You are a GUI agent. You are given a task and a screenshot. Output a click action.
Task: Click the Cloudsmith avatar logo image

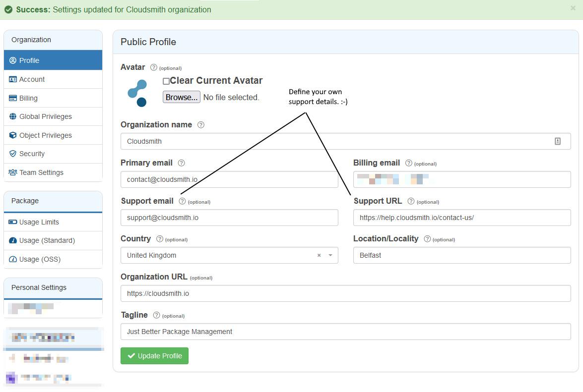(137, 93)
